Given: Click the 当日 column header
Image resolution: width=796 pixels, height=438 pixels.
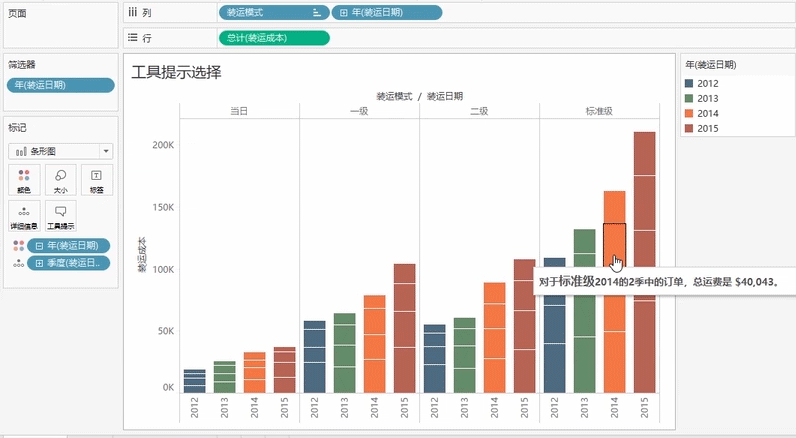Looking at the screenshot, I should [x=238, y=110].
